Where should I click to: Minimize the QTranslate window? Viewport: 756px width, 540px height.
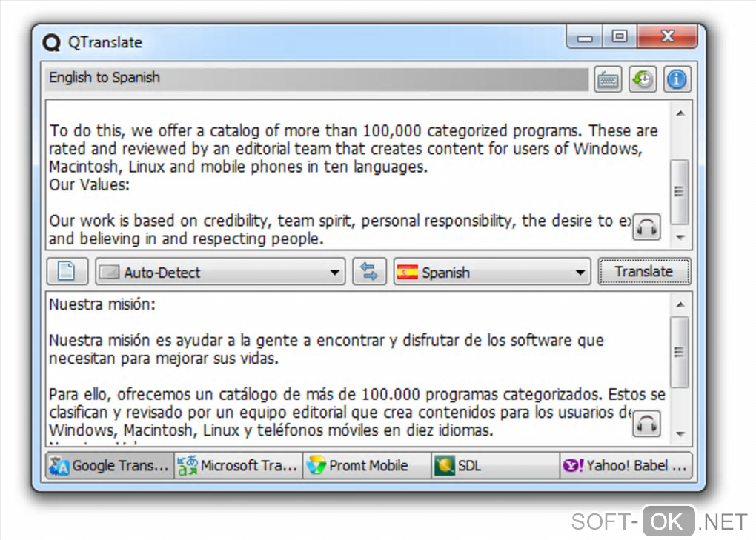pos(584,37)
